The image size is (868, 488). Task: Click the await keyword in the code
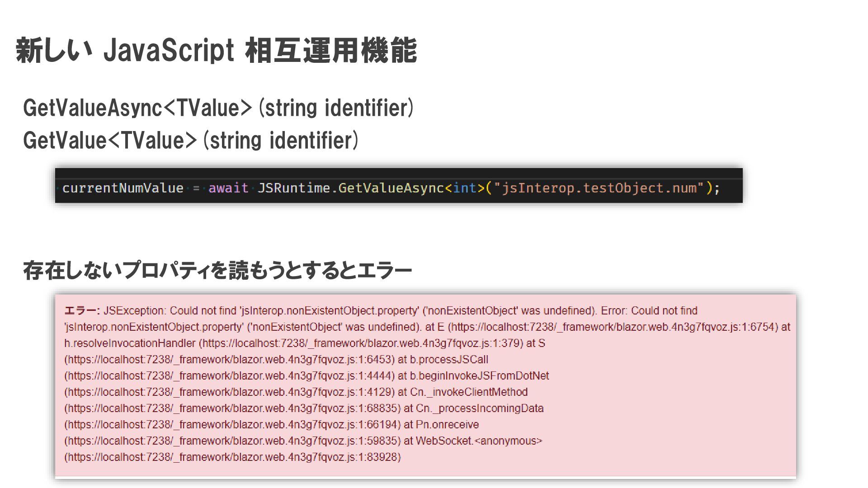[x=228, y=188]
